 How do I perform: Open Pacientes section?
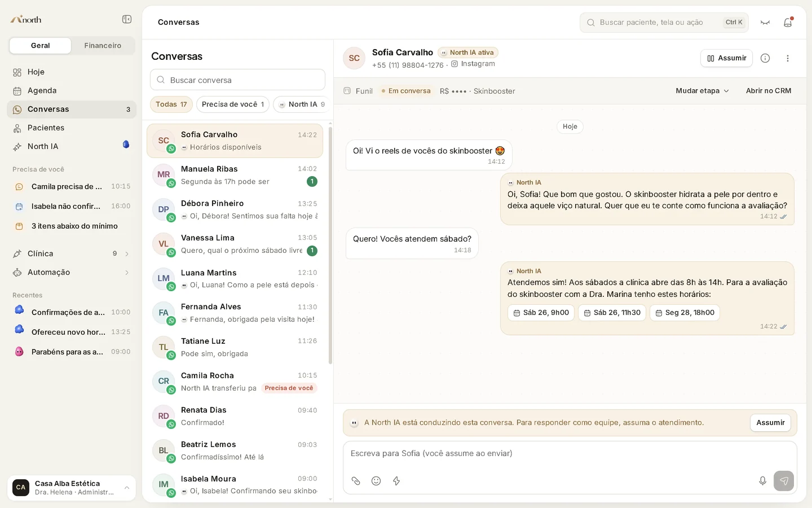tap(72, 128)
